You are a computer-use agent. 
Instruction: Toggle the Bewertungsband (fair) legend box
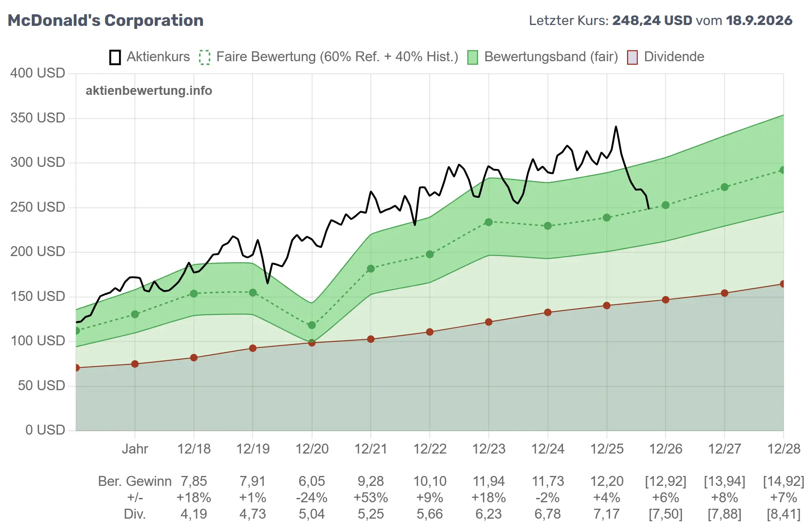pyautogui.click(x=473, y=57)
